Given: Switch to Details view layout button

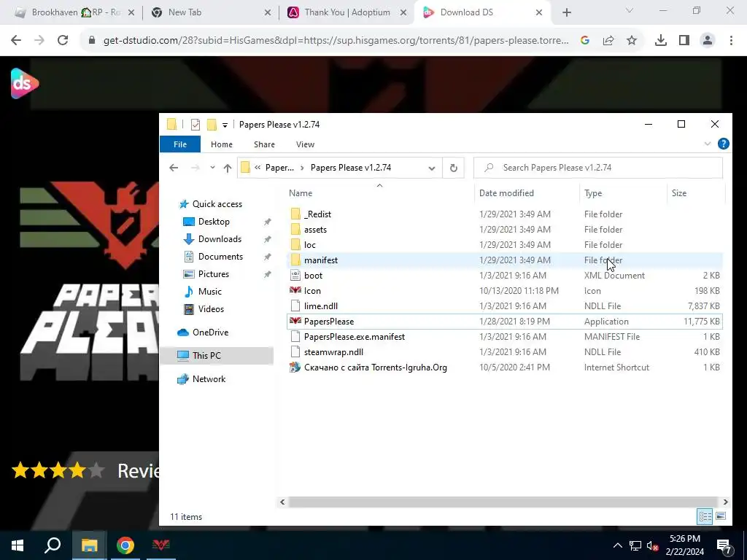Looking at the screenshot, I should click(x=705, y=516).
